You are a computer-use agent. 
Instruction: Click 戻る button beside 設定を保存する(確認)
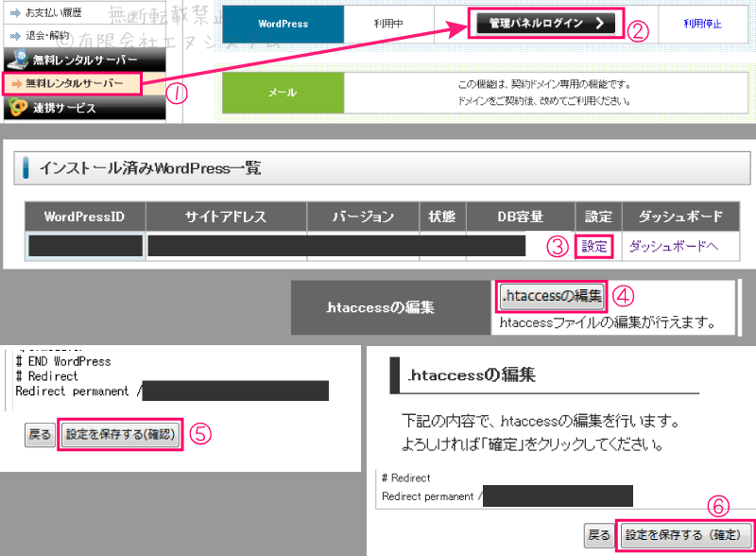pyautogui.click(x=40, y=434)
